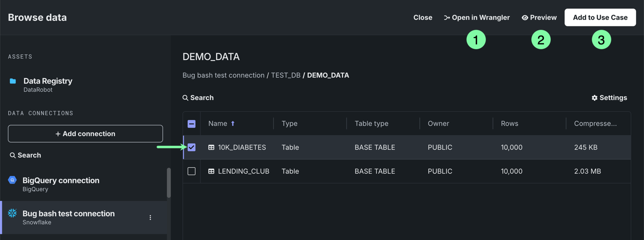Click the BigQuery connection hexagon icon
This screenshot has width=644, height=240.
[12, 180]
